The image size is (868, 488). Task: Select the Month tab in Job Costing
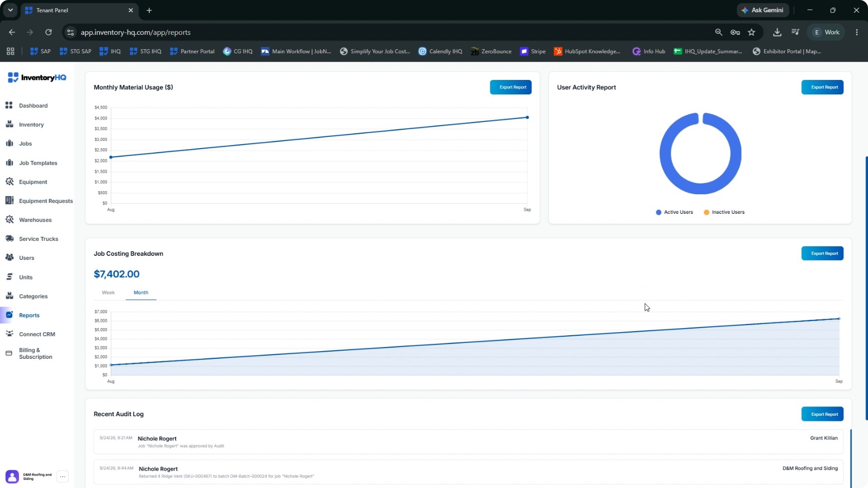[141, 293]
